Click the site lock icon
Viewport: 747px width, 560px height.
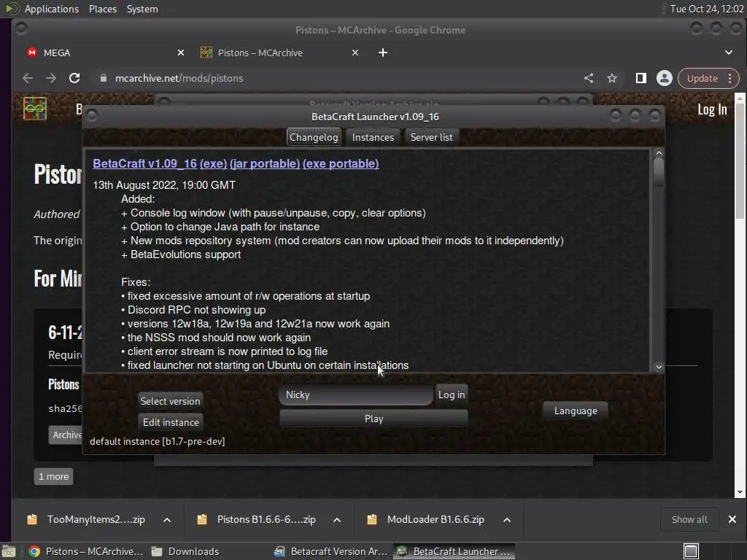104,78
